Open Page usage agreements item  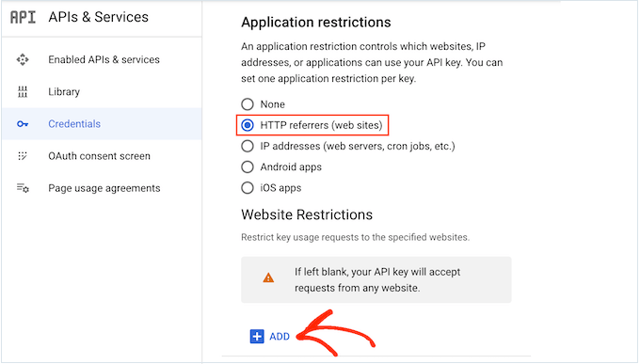102,188
